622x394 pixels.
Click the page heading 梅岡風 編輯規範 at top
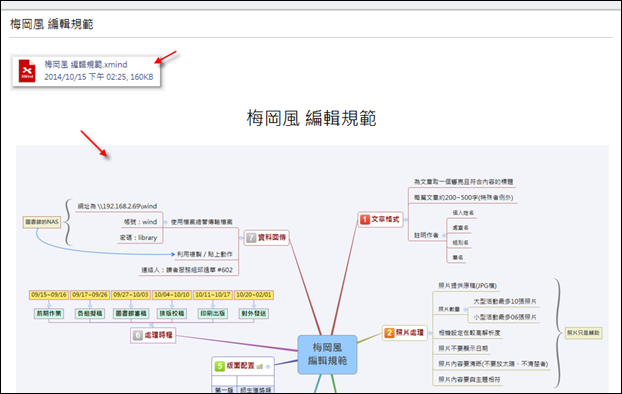[52, 24]
